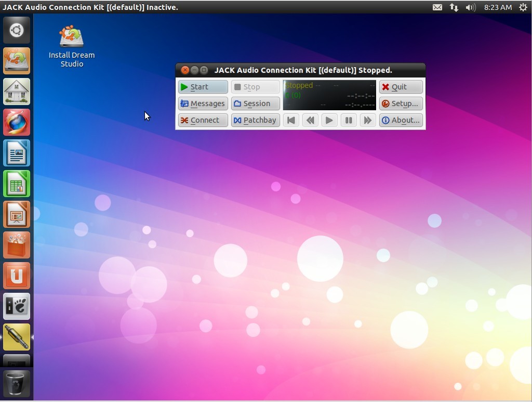Select the JACK audio plug launcher icon
Viewport: 532px width, 402px height.
17,337
